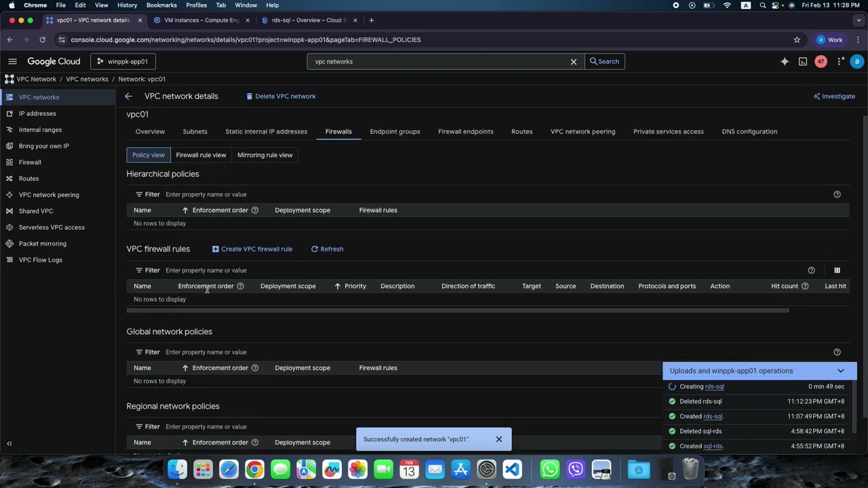Open the Subnets tab
Screen dimensions: 868x488
pyautogui.click(x=195, y=131)
